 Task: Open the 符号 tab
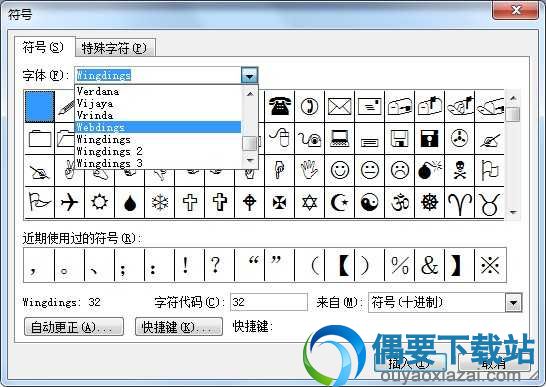click(x=44, y=47)
